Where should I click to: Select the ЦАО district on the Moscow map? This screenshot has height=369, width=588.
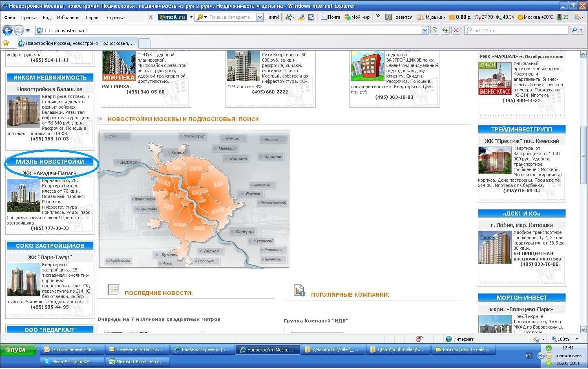pos(196,192)
